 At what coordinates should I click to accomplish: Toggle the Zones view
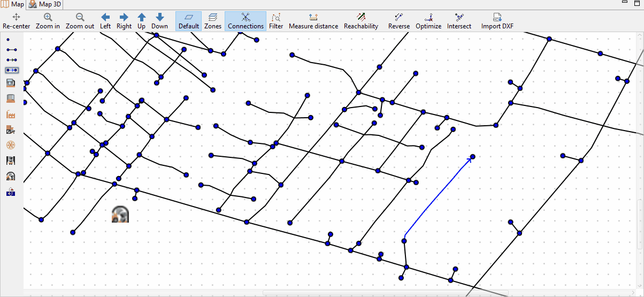tap(213, 21)
